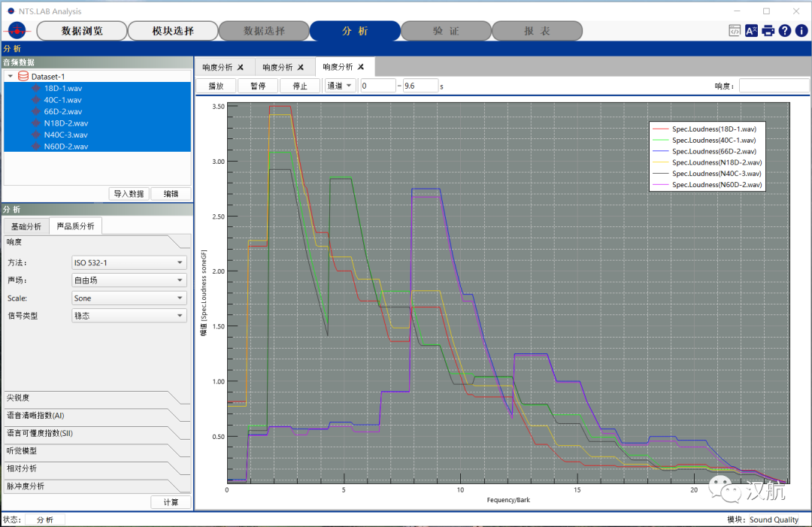Viewport: 812px width, 527px height.
Task: Go to the 报表 step
Action: (537, 31)
